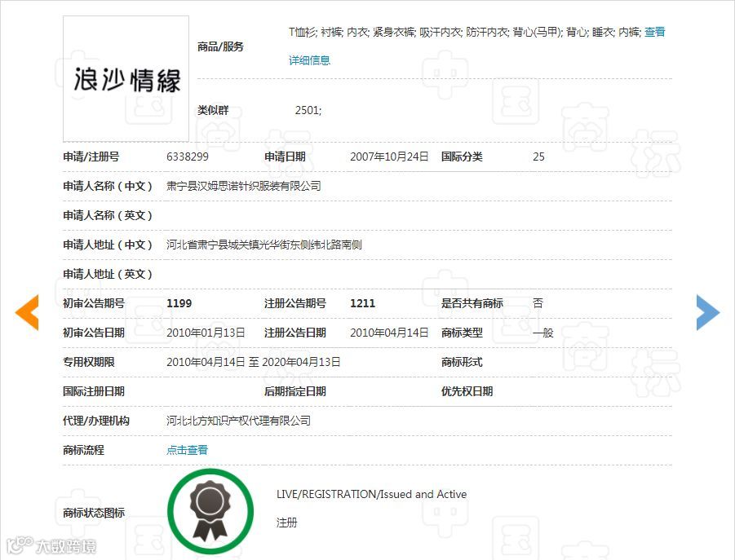Image resolution: width=735 pixels, height=560 pixels.
Task: Click the 申请人地址（英文）label
Action: coord(108,275)
